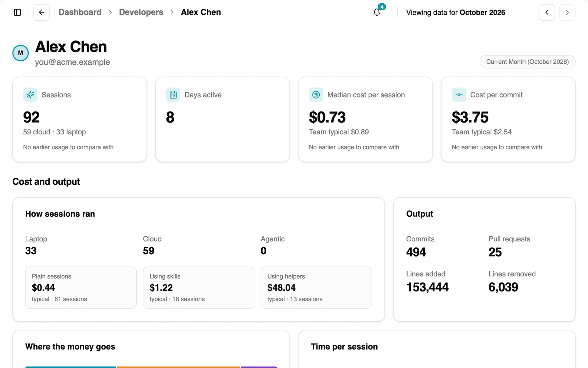Screen dimensions: 588x368
Task: Click the Time per session heading
Action: (344, 347)
